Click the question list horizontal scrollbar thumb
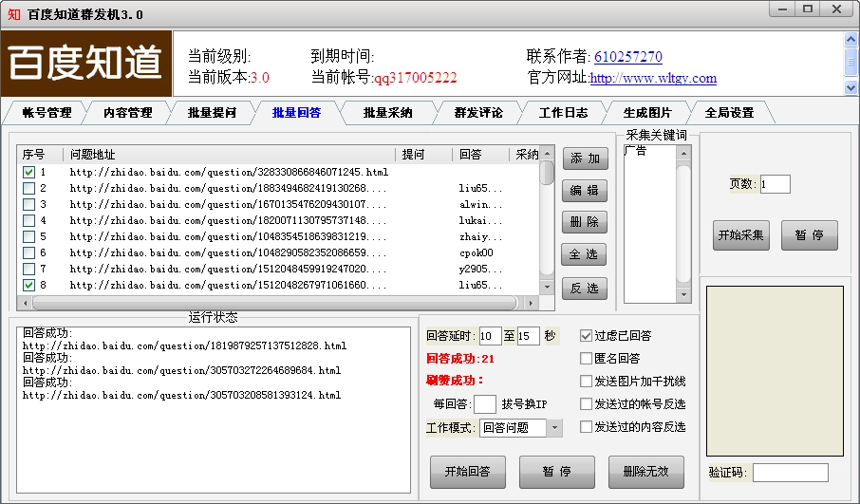This screenshot has width=860, height=504. [274, 303]
